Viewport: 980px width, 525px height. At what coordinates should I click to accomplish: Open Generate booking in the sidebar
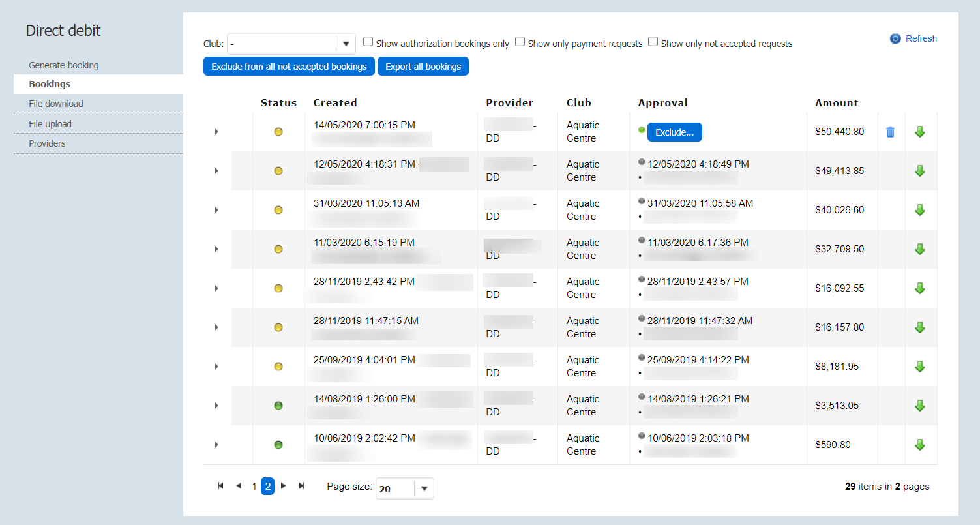[64, 65]
